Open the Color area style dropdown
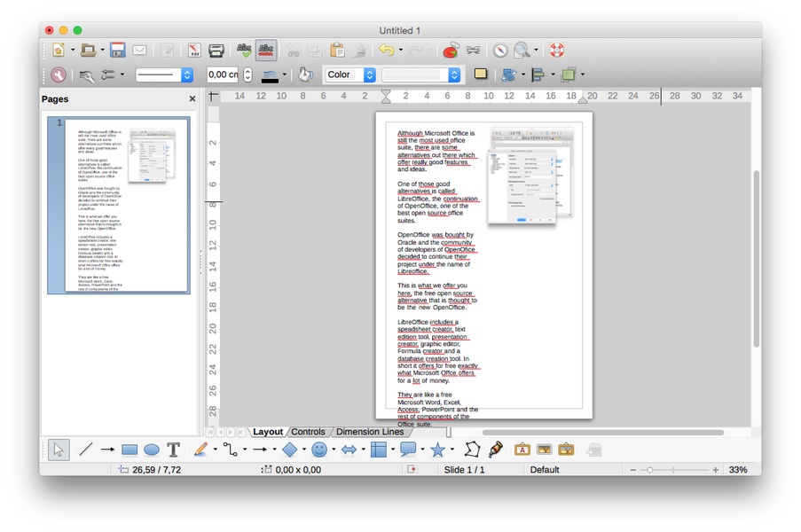 [x=349, y=74]
